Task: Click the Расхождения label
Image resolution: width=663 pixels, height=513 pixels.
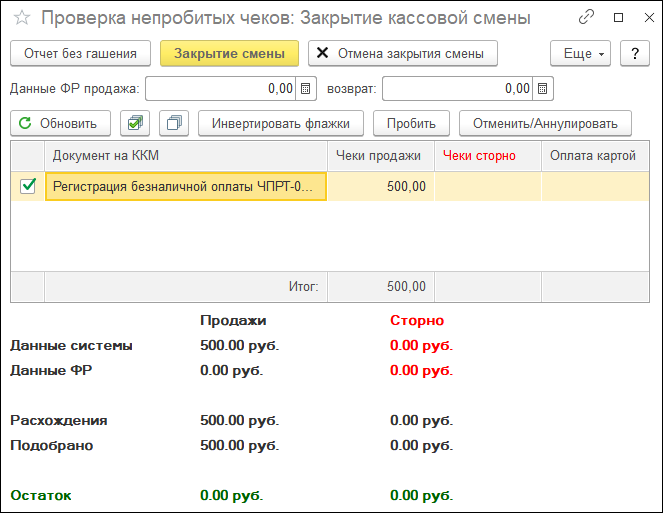Action: click(x=59, y=420)
